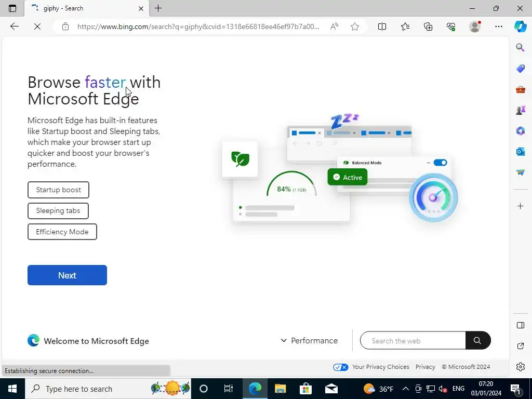
Task: Open the tab actions menu icon
Action: coord(12,8)
